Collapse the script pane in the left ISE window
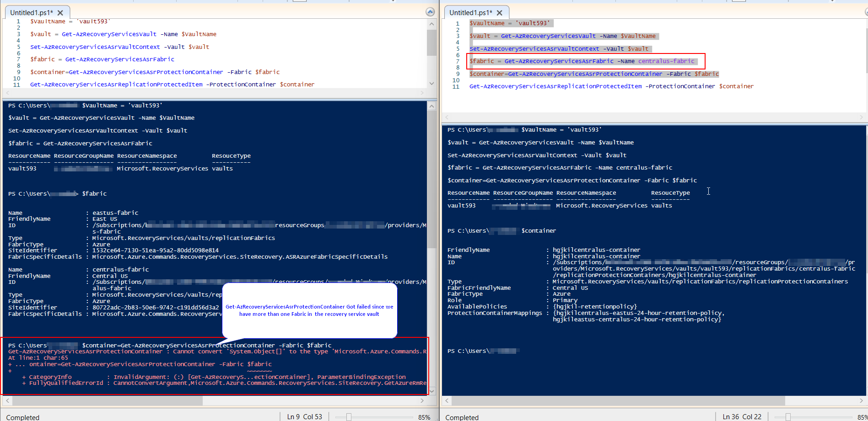Viewport: 868px width, 421px height. [430, 12]
